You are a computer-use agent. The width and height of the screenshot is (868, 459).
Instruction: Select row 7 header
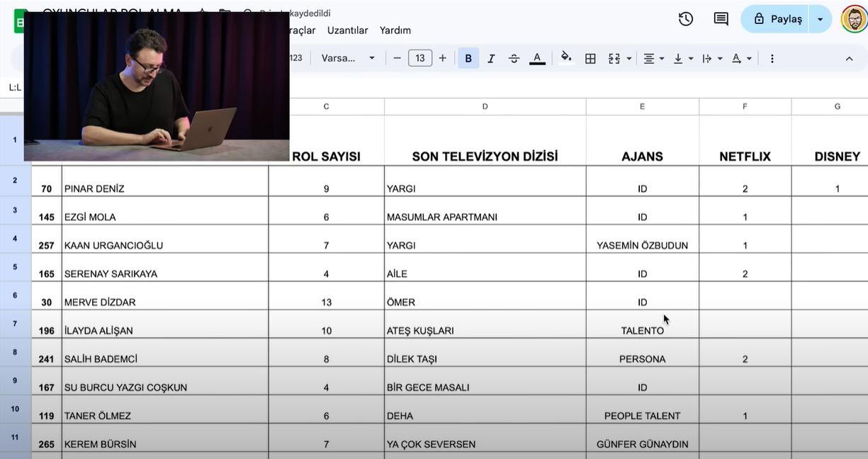15,324
